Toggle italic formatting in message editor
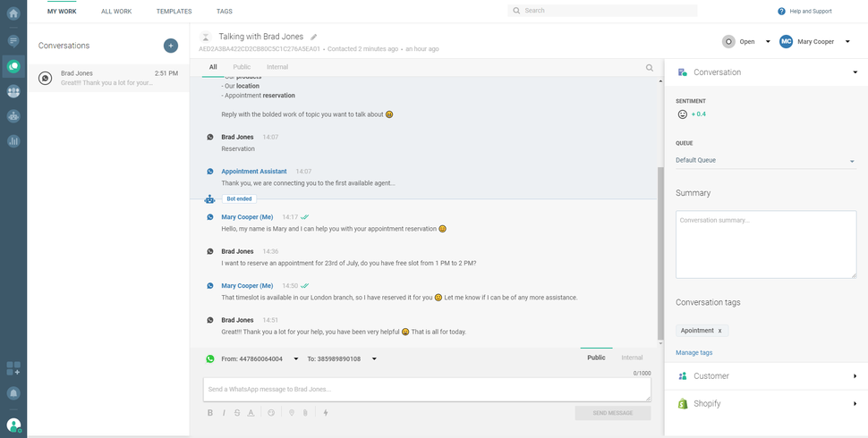Viewport: 868px width, 438px height. click(224, 413)
